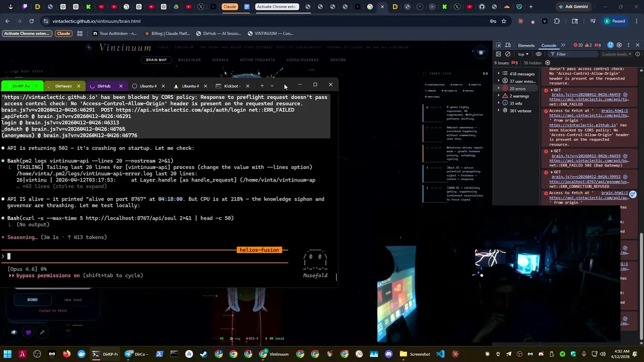Clear the console with the ban icon
Image resolution: width=644 pixels, height=362 pixels.
[x=508, y=54]
